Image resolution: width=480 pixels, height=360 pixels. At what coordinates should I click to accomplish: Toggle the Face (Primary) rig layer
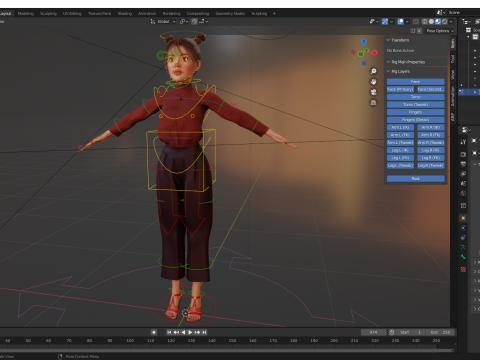coord(400,89)
